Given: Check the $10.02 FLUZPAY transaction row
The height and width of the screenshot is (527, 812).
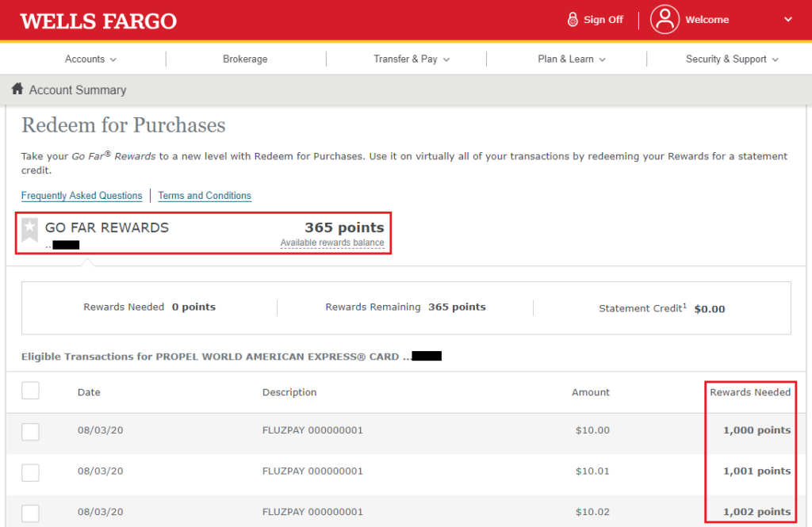Looking at the screenshot, I should 29,513.
